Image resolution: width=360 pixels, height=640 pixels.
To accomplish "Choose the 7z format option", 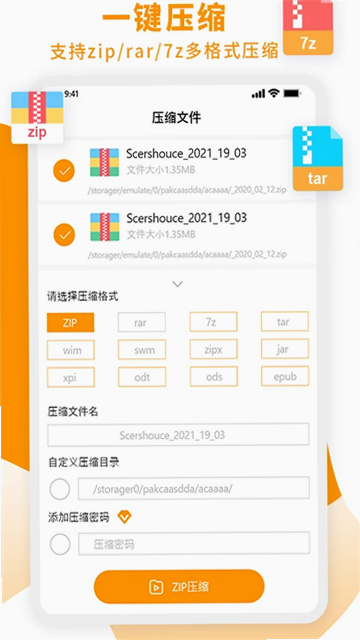I will pos(213,322).
